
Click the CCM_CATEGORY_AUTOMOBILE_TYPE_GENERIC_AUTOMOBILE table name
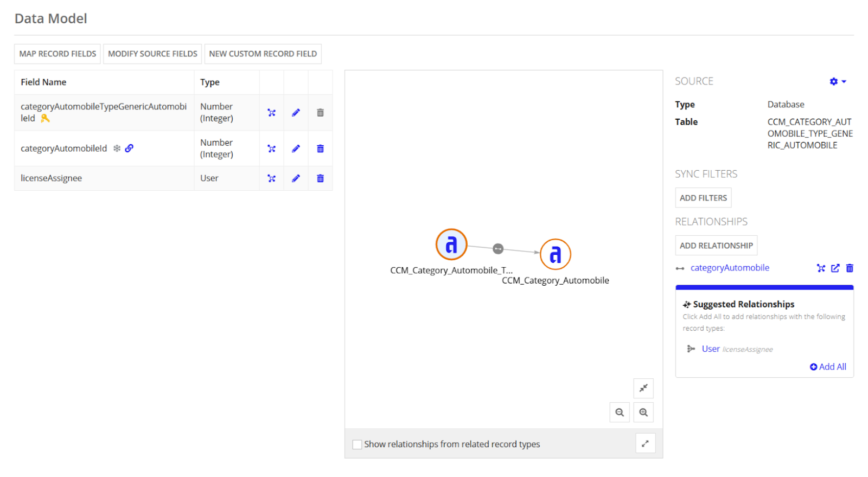810,134
